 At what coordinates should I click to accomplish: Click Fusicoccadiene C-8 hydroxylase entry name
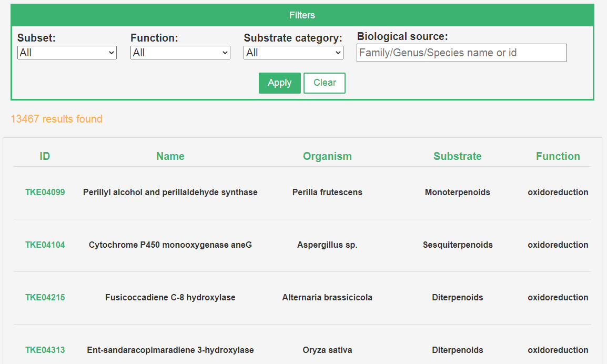coord(170,298)
